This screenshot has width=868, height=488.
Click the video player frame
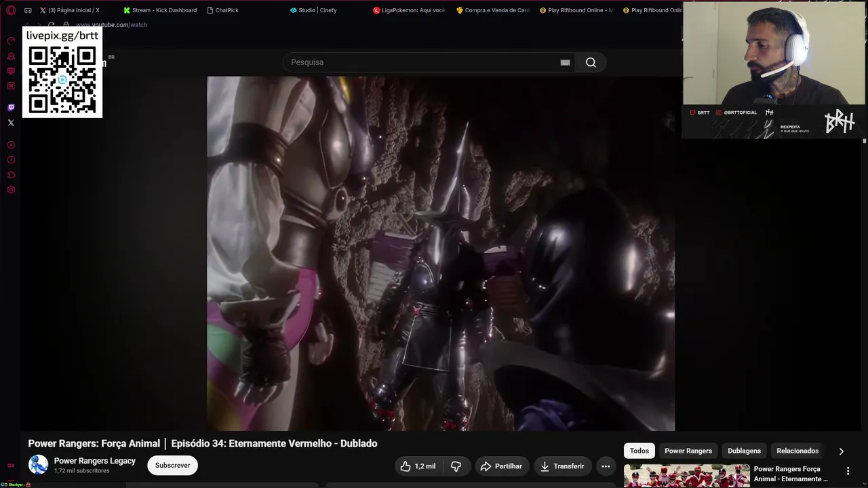[x=441, y=253]
